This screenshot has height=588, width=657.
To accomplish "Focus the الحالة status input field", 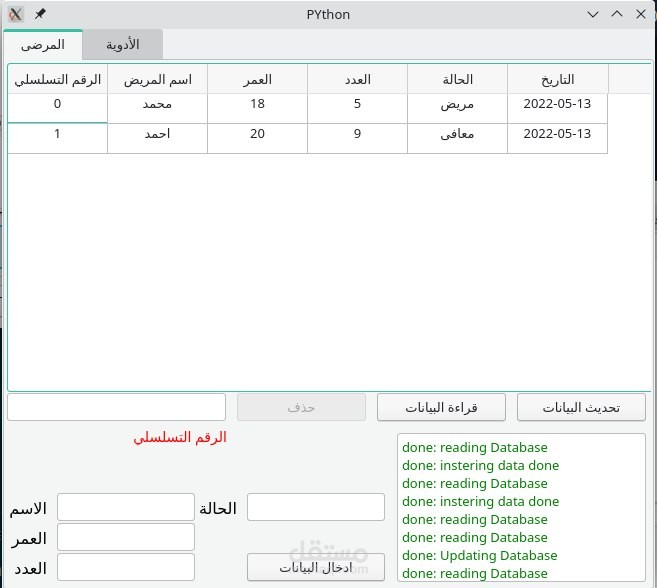I will coord(316,507).
